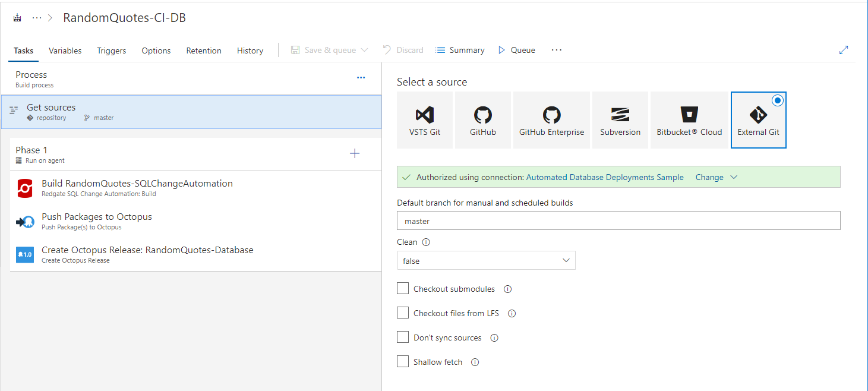Click the GitHub Enterprise source tile
Screen dimensions: 868x391
pyautogui.click(x=551, y=115)
